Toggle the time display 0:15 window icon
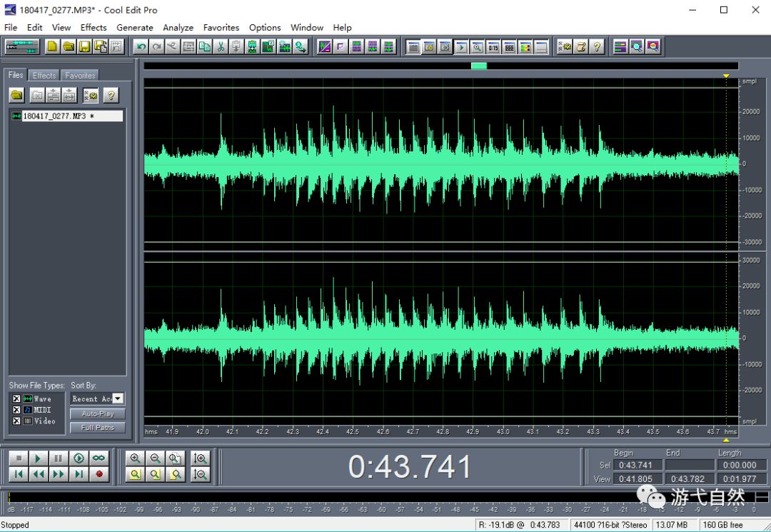This screenshot has height=532, width=771. [x=493, y=46]
